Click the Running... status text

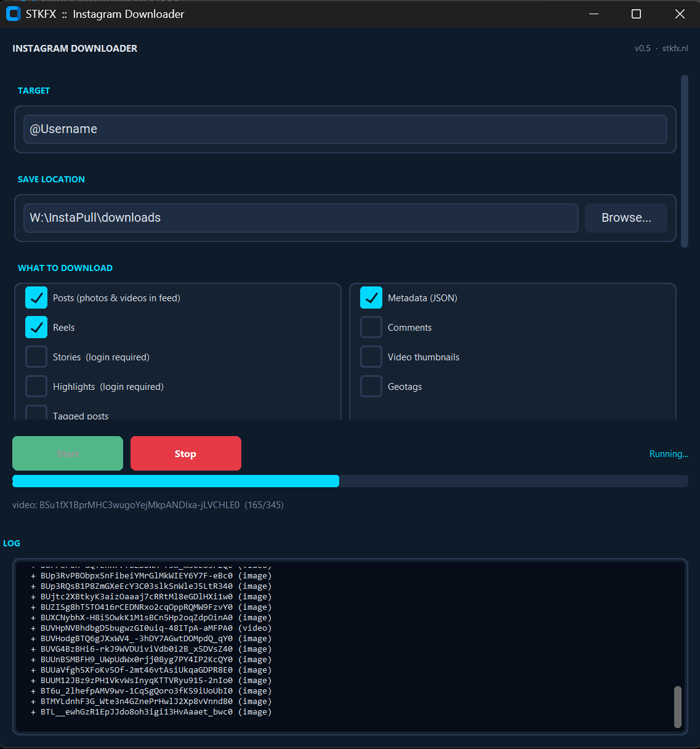point(669,454)
